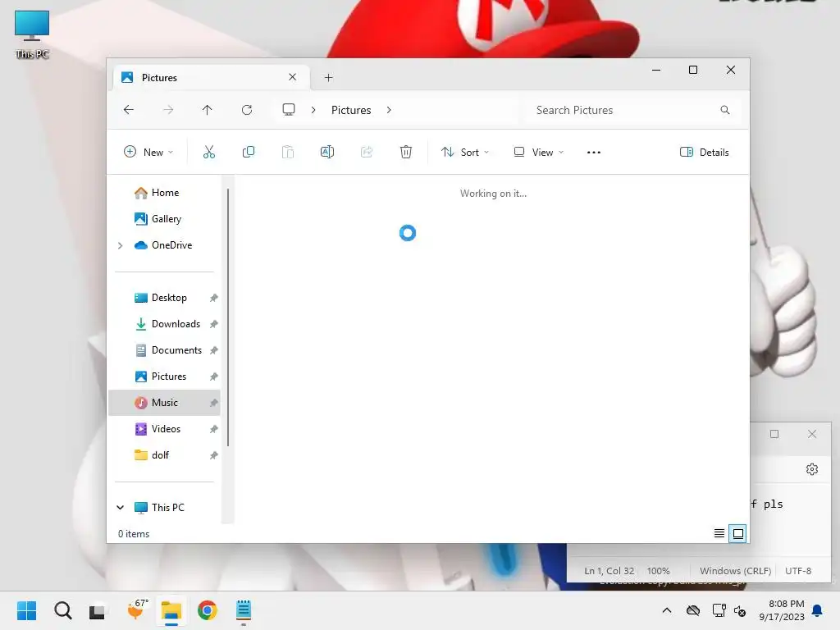
Task: Click the network display tray icon
Action: tap(719, 610)
